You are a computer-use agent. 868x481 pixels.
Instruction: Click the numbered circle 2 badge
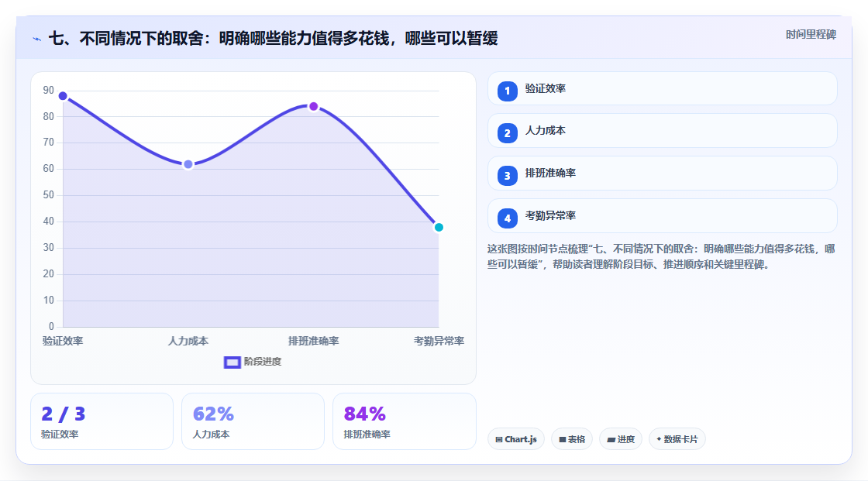(507, 133)
